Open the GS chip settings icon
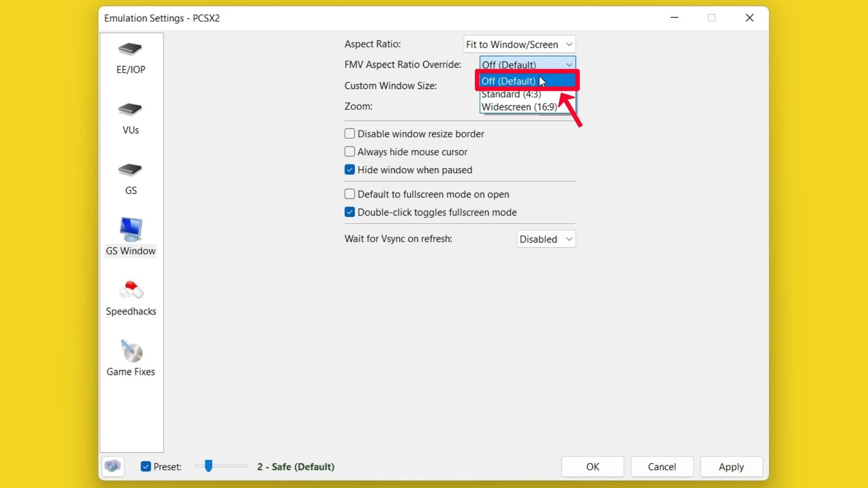 point(130,170)
